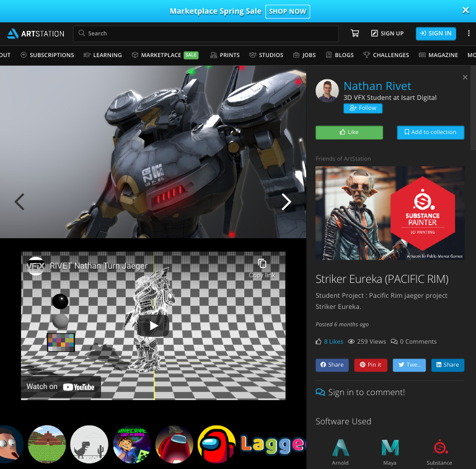The width and height of the screenshot is (476, 469).
Task: Click the Sign Up button
Action: pyautogui.click(x=387, y=33)
